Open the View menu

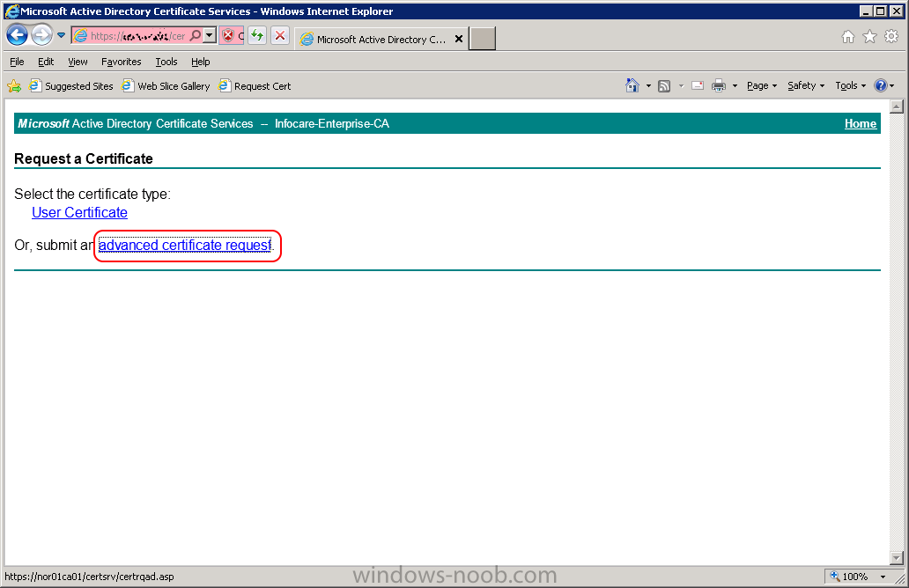tap(78, 62)
